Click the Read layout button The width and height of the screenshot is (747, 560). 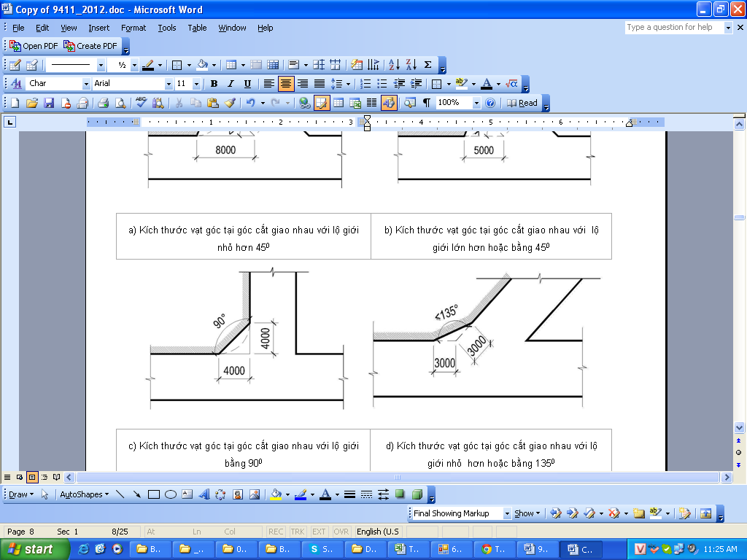point(522,103)
